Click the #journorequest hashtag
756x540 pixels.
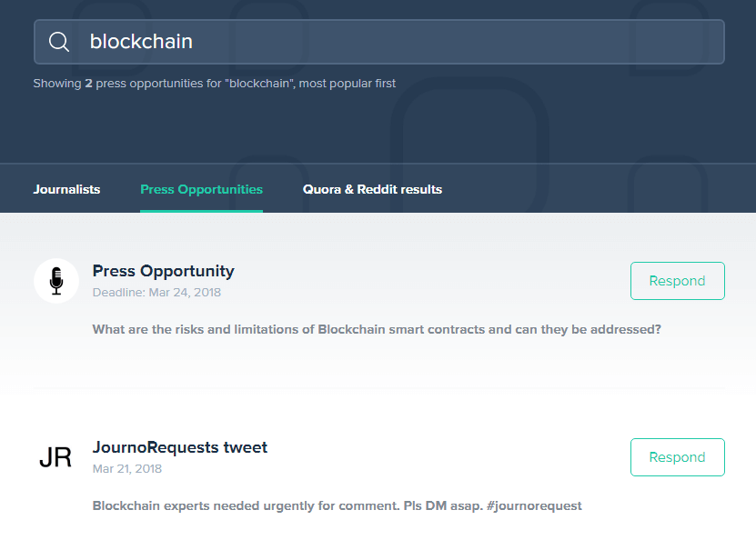pyautogui.click(x=534, y=505)
